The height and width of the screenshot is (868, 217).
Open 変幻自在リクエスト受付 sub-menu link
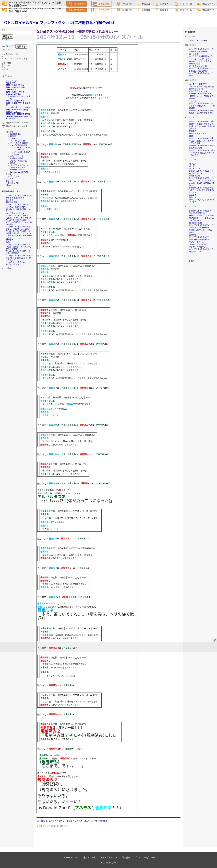coord(20,107)
